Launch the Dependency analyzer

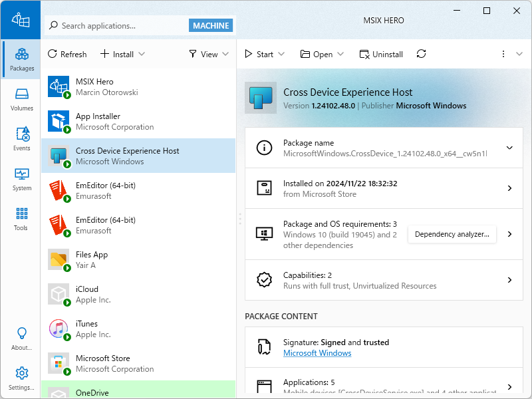(452, 234)
